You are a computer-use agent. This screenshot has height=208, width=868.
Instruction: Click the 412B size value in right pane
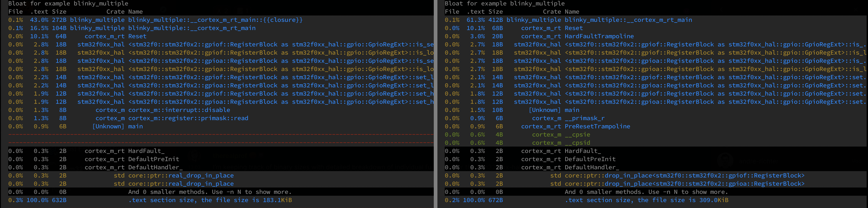coord(496,20)
